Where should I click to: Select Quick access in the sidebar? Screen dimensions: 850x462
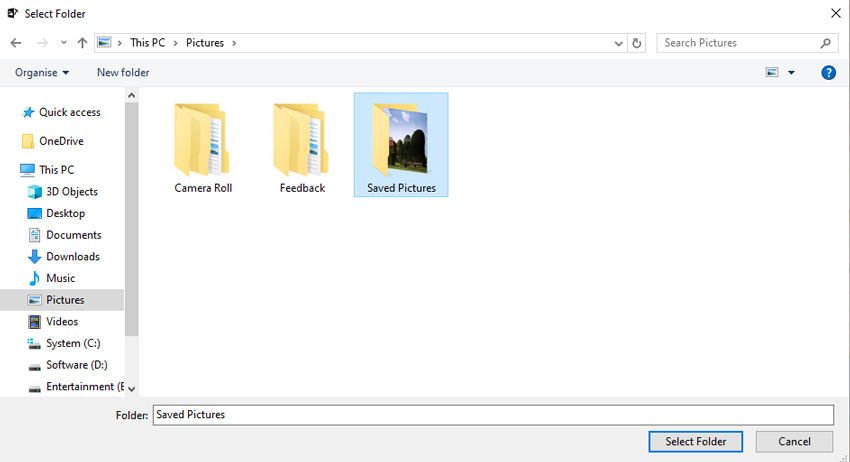tap(69, 112)
